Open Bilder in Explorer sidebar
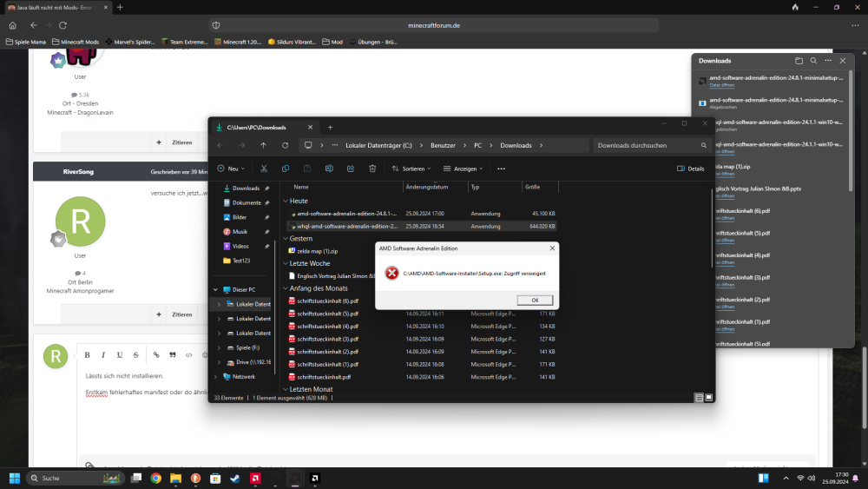The height and width of the screenshot is (489, 868). click(x=240, y=217)
